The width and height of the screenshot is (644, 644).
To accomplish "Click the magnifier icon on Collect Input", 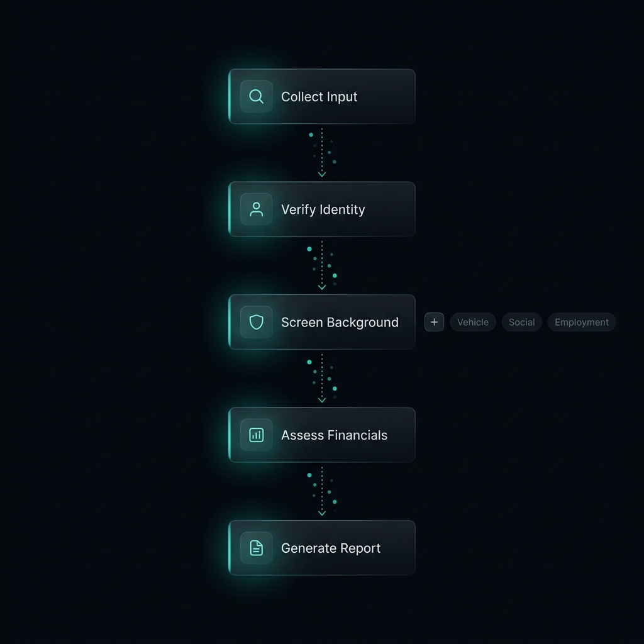I will [257, 96].
